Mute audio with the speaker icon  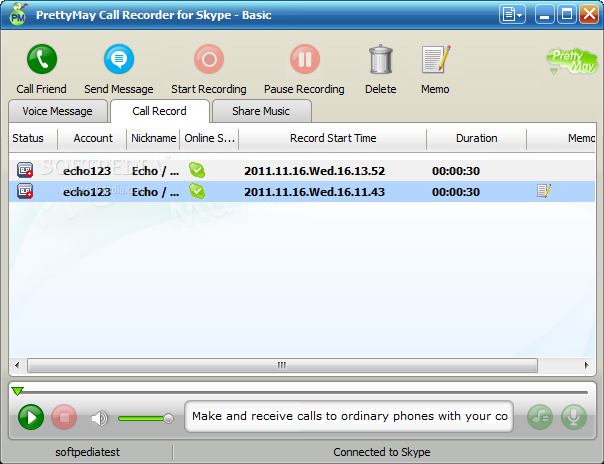tap(99, 418)
